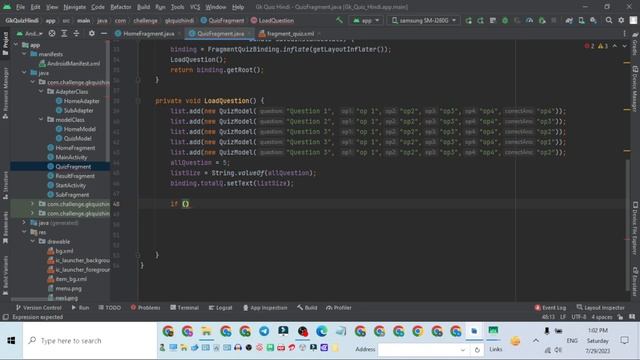Collapse the drawable folder
This screenshot has width=640, height=360.
tap(33, 242)
